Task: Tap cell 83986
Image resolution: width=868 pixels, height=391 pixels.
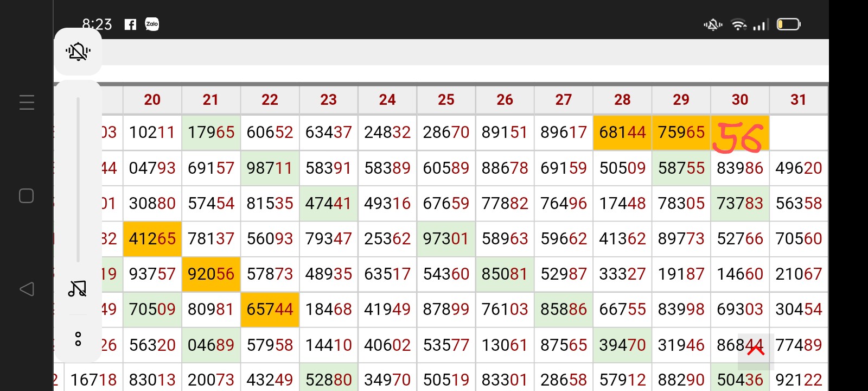Action: pyautogui.click(x=740, y=168)
